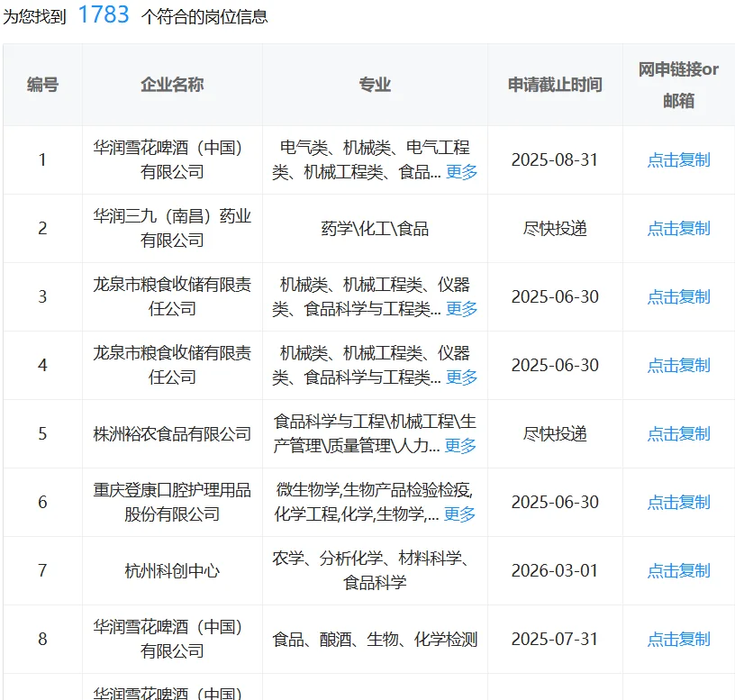
Task: Select 株洲裕农食品有限公司 company cell
Action: 172,433
